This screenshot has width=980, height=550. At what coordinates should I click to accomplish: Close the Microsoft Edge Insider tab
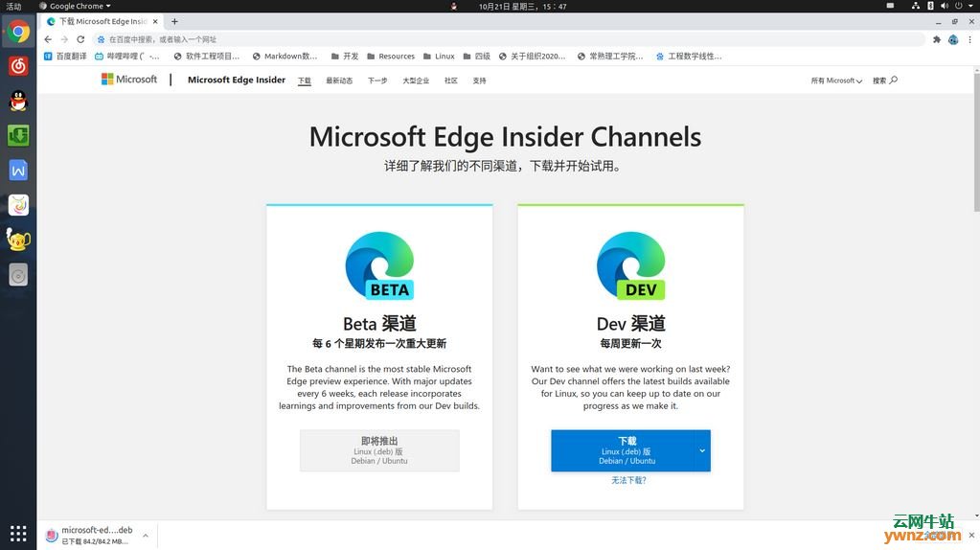coord(155,21)
